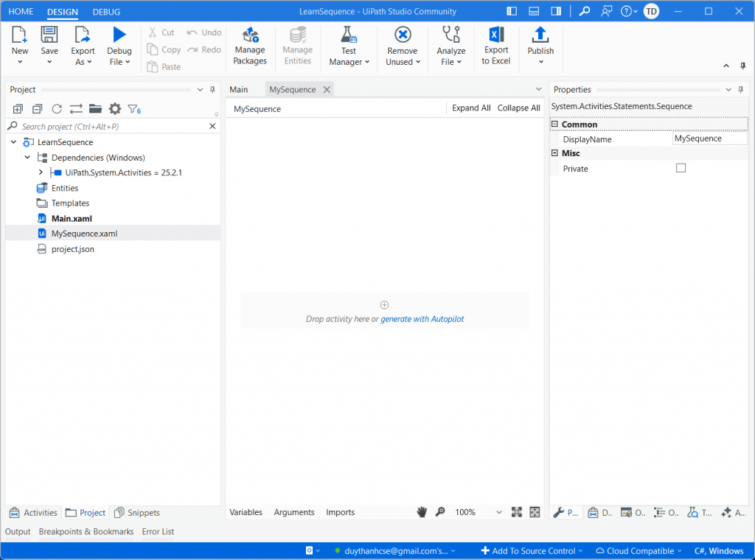Image resolution: width=755 pixels, height=560 pixels.
Task: Toggle the Private checkbox
Action: coord(681,168)
